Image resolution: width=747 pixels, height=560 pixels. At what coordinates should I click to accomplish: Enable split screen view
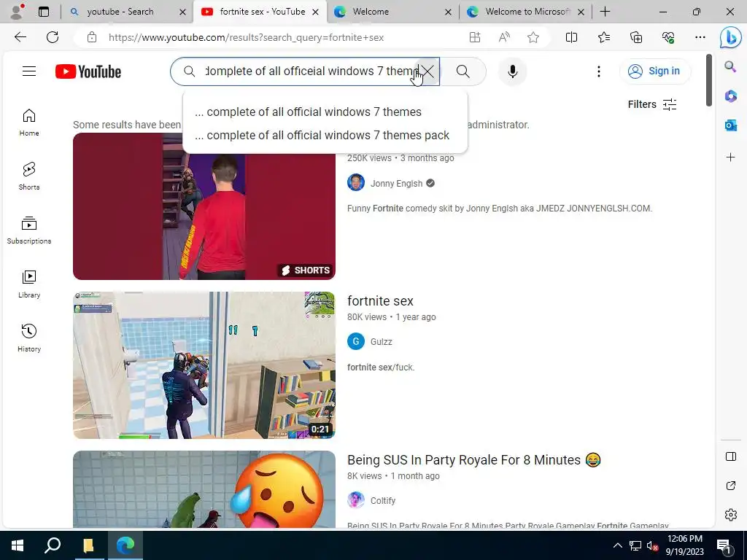(x=571, y=37)
